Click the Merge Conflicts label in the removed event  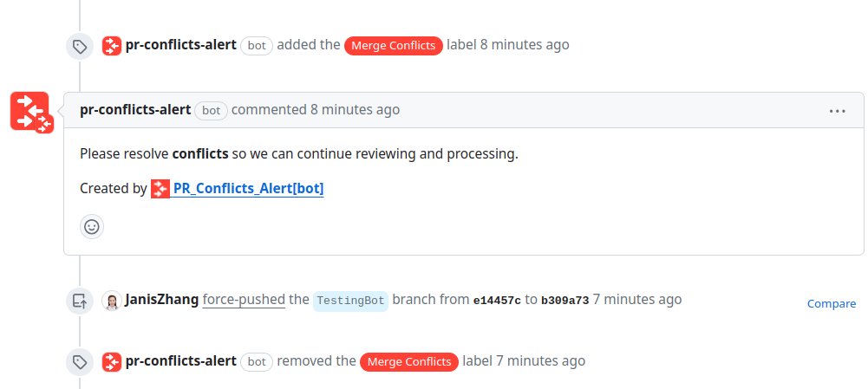pyautogui.click(x=409, y=361)
